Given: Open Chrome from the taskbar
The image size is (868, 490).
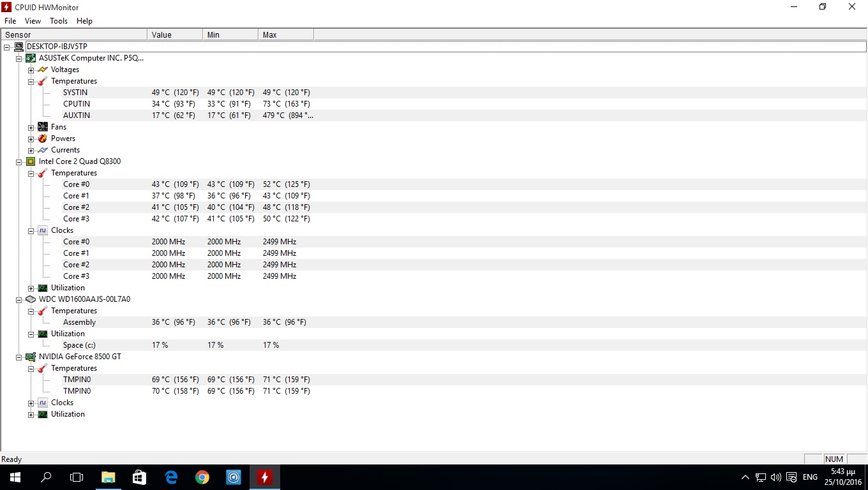Looking at the screenshot, I should tap(202, 477).
